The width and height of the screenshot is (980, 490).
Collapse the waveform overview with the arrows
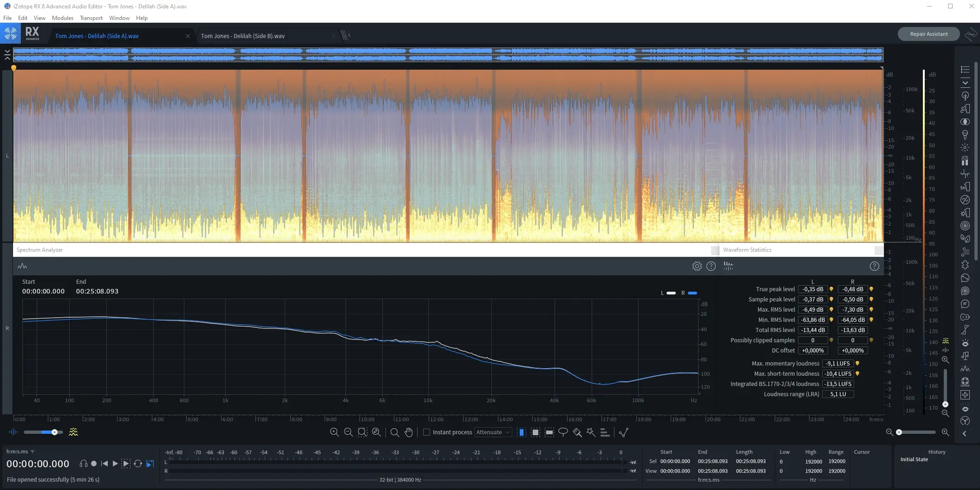7,55
